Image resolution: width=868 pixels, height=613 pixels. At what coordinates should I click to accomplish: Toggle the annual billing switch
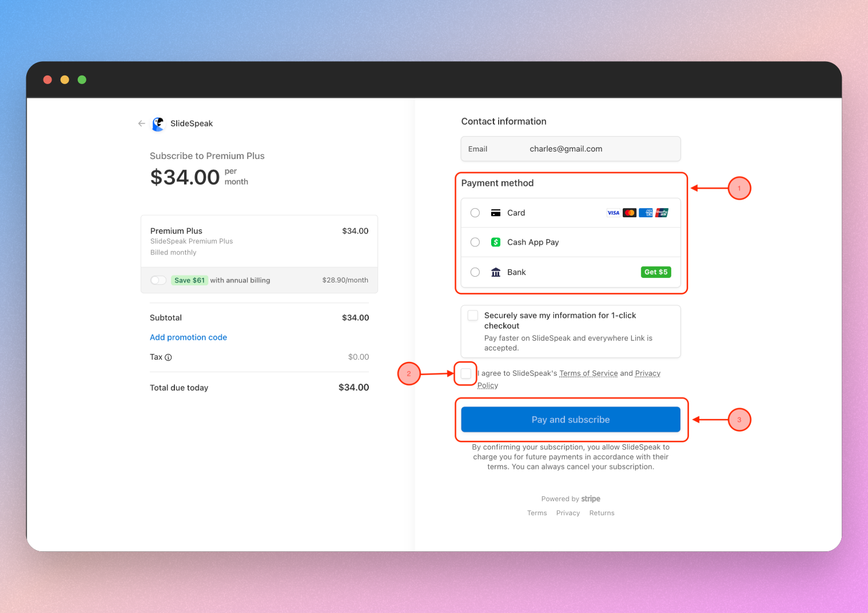(158, 280)
